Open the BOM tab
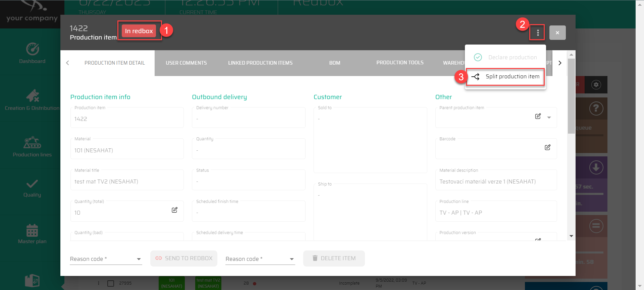 pyautogui.click(x=334, y=63)
